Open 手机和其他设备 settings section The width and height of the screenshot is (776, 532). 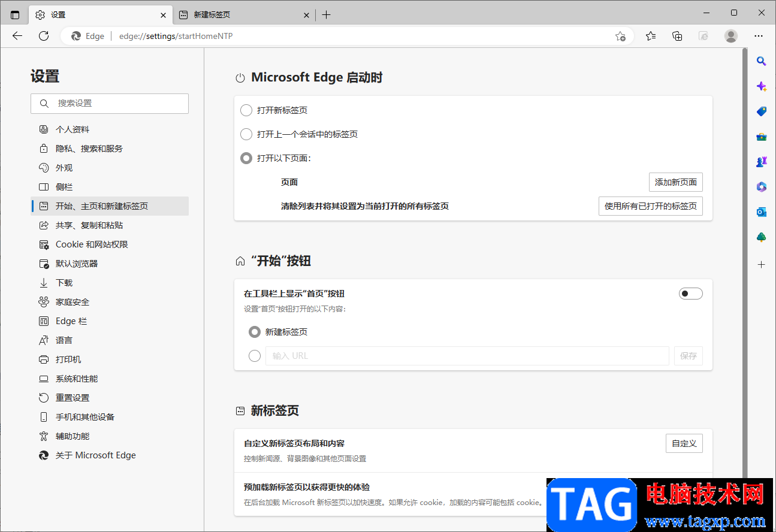click(x=110, y=417)
